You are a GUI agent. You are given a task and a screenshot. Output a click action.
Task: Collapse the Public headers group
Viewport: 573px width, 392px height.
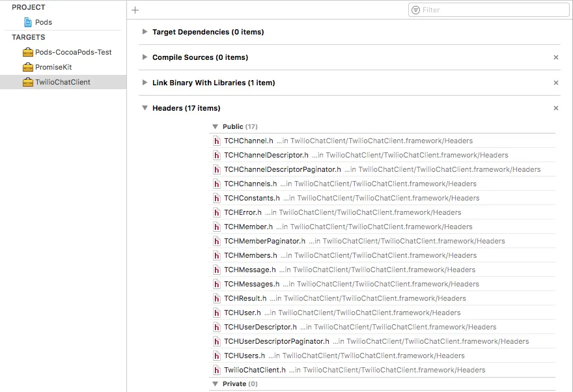pyautogui.click(x=216, y=126)
